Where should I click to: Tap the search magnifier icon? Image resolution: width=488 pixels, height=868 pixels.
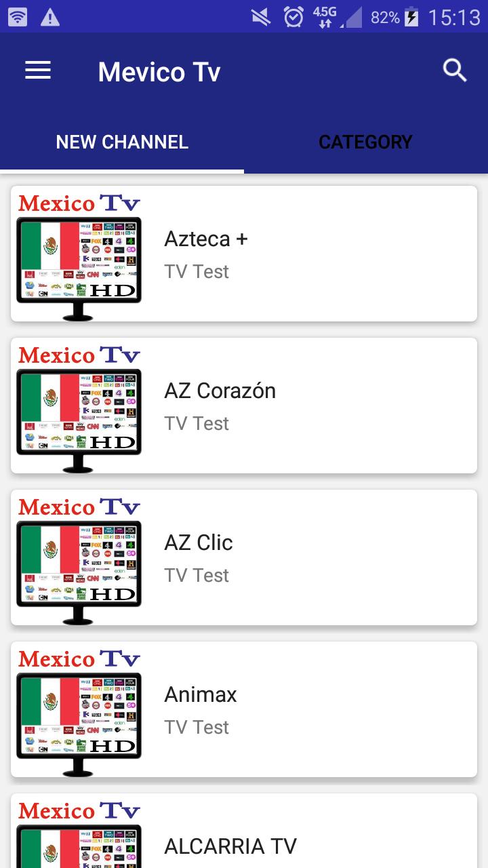click(455, 70)
